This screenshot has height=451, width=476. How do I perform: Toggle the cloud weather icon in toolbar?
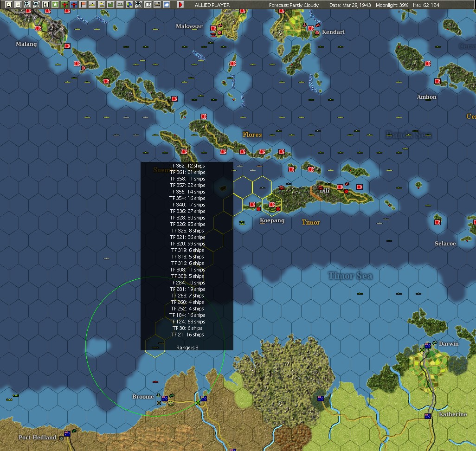[x=167, y=4]
